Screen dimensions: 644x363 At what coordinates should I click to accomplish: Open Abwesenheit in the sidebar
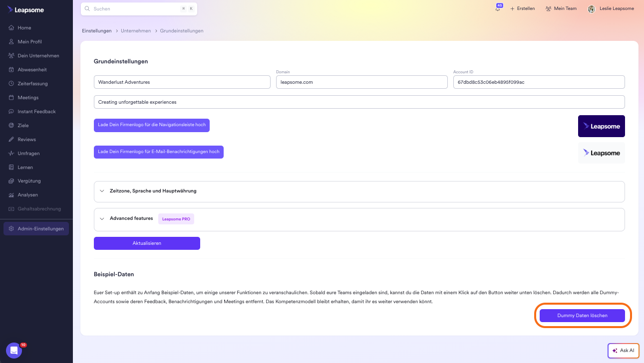pyautogui.click(x=32, y=70)
